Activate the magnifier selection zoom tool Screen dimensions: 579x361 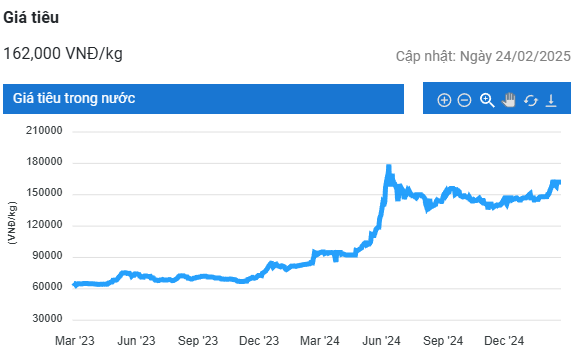(487, 100)
